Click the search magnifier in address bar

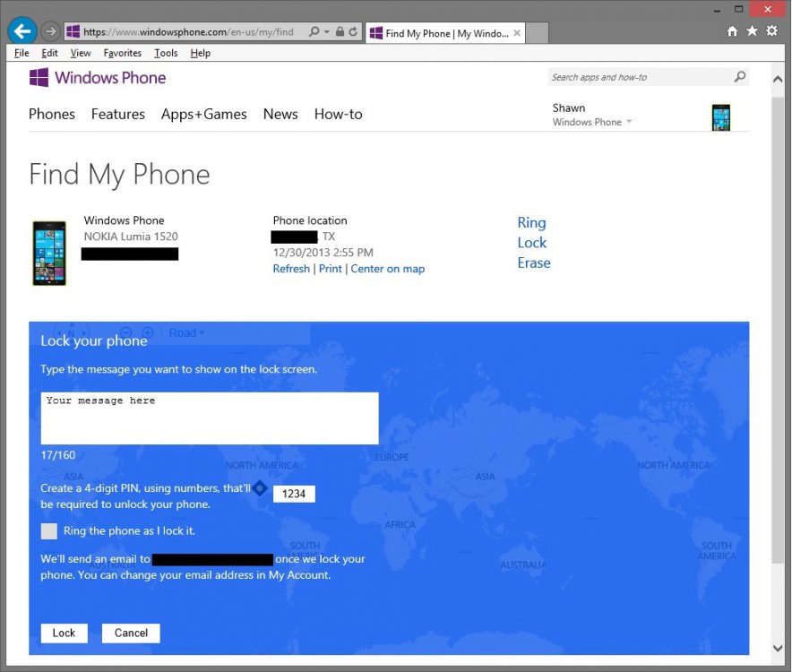pyautogui.click(x=314, y=32)
